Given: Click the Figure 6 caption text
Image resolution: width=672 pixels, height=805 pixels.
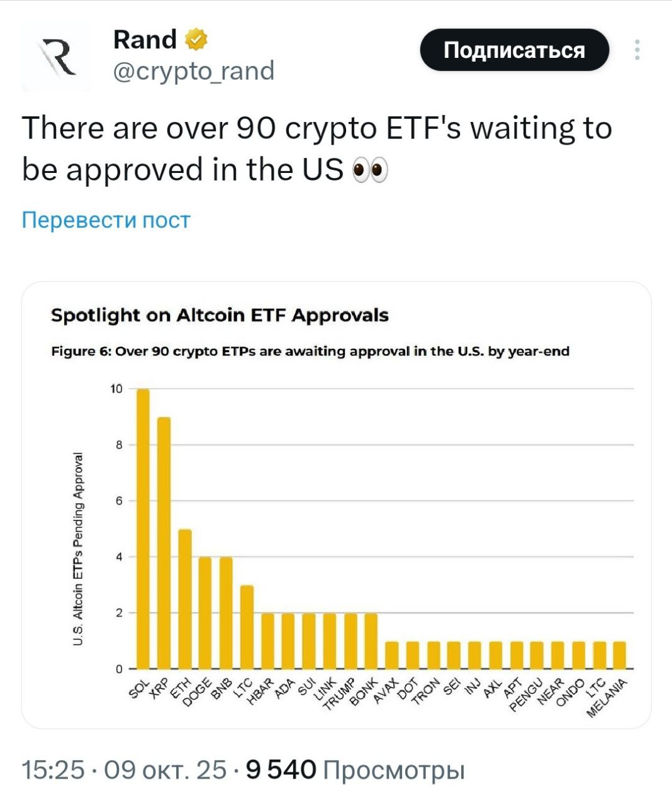Looking at the screenshot, I should tap(310, 351).
